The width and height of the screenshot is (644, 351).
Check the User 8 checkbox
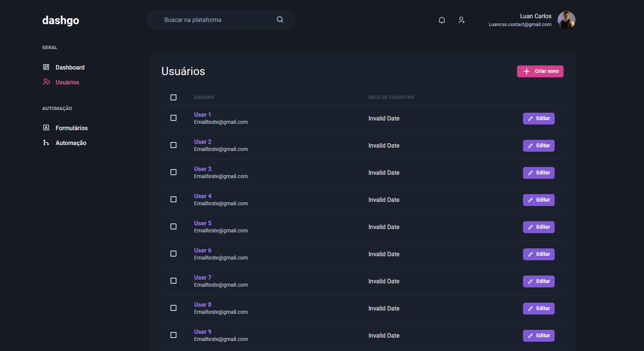pyautogui.click(x=173, y=308)
